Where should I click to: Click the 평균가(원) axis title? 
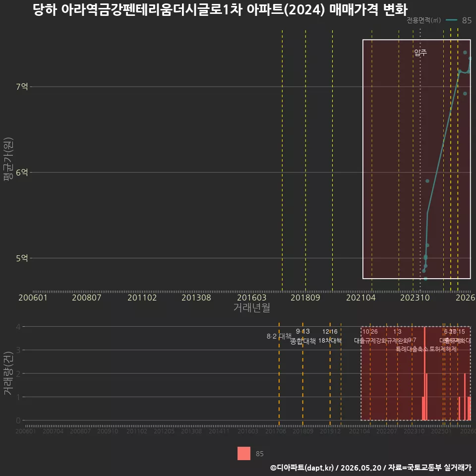coord(8,159)
